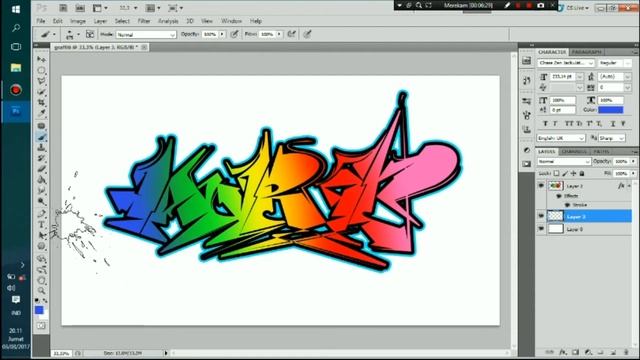The height and width of the screenshot is (360, 640).
Task: Toggle visibility of Layer 0
Action: 541,229
